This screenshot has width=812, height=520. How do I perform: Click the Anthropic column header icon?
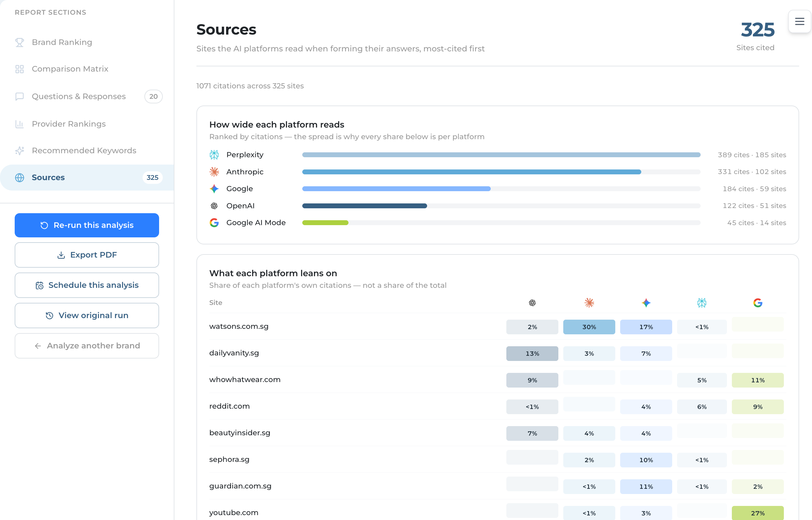[589, 303]
